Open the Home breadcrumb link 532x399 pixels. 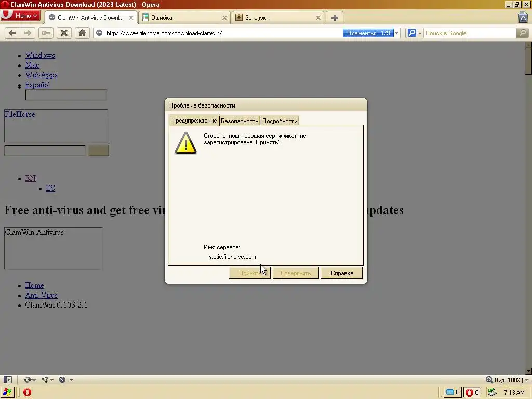tap(34, 285)
